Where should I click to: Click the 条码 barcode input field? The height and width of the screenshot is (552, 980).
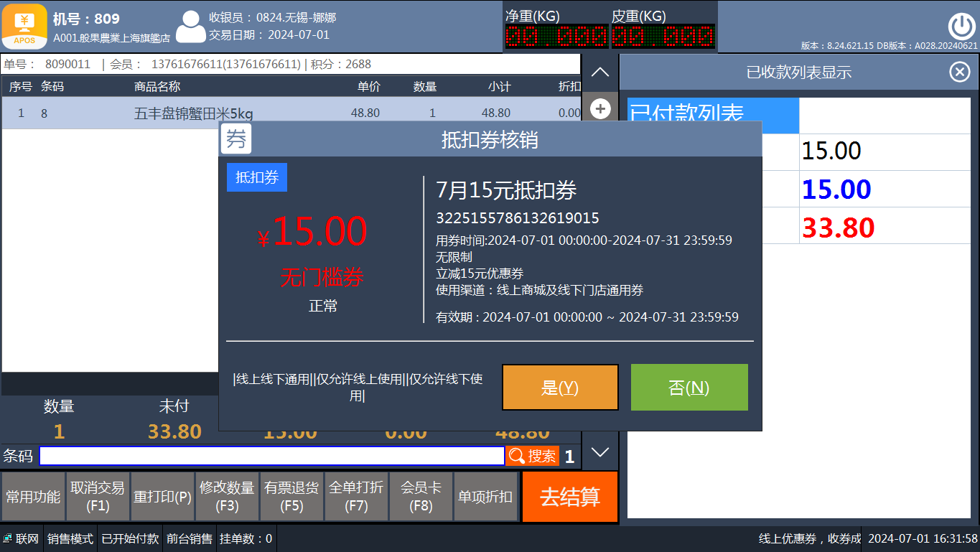pos(272,456)
